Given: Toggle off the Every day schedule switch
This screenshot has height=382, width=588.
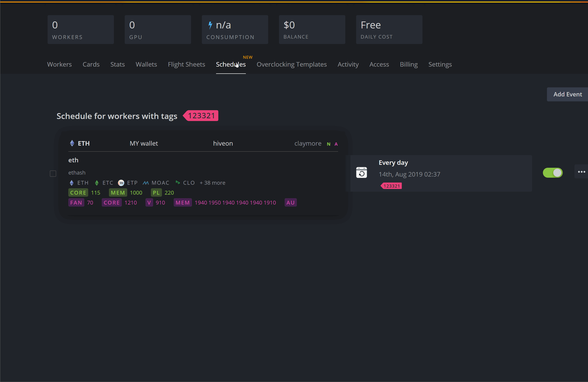Looking at the screenshot, I should point(552,172).
